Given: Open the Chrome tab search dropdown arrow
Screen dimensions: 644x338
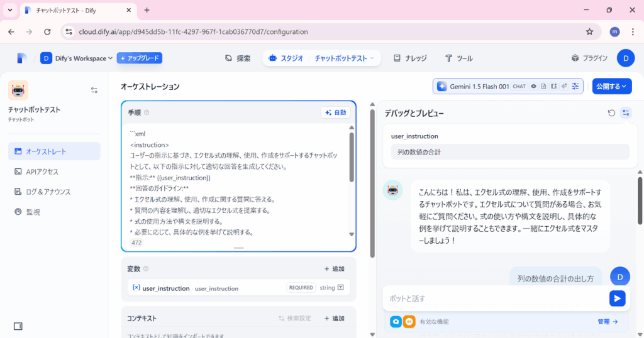Looking at the screenshot, I should pyautogui.click(x=10, y=10).
